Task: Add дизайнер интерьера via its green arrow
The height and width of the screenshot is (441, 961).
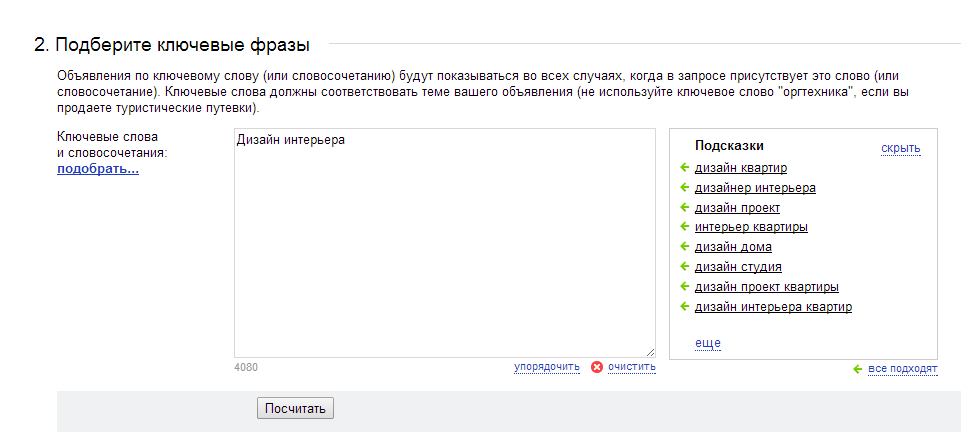Action: 685,187
